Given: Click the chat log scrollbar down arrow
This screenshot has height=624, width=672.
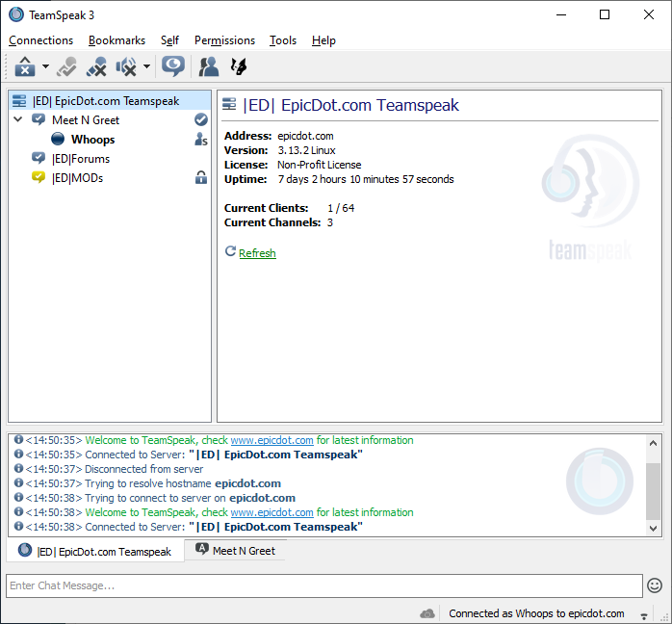Looking at the screenshot, I should pos(653,529).
